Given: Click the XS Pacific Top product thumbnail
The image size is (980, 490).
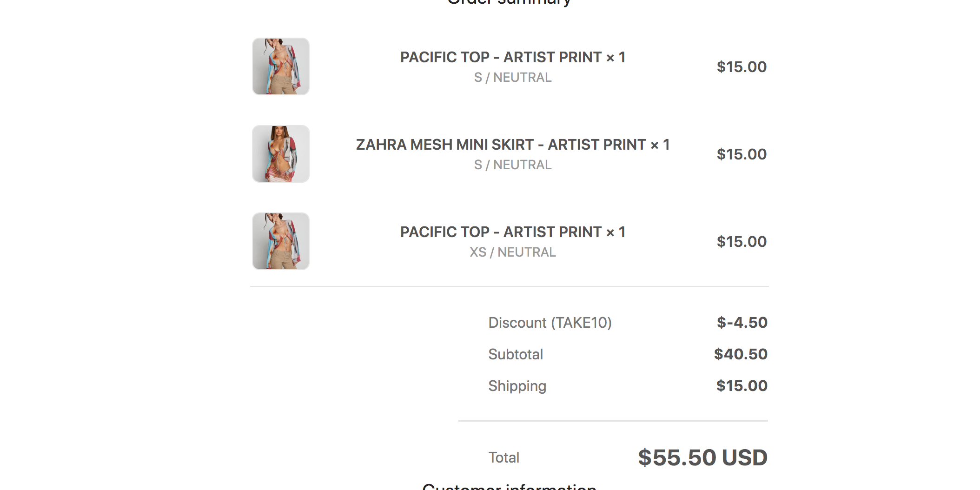Looking at the screenshot, I should [x=281, y=241].
